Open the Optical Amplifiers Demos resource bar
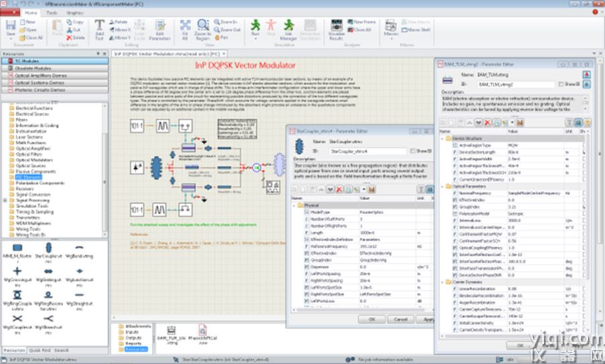 (x=54, y=75)
